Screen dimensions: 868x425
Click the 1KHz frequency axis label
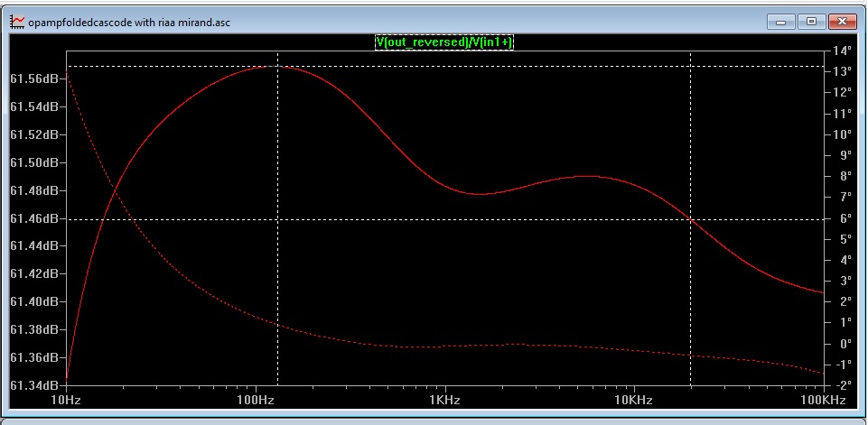coord(445,400)
